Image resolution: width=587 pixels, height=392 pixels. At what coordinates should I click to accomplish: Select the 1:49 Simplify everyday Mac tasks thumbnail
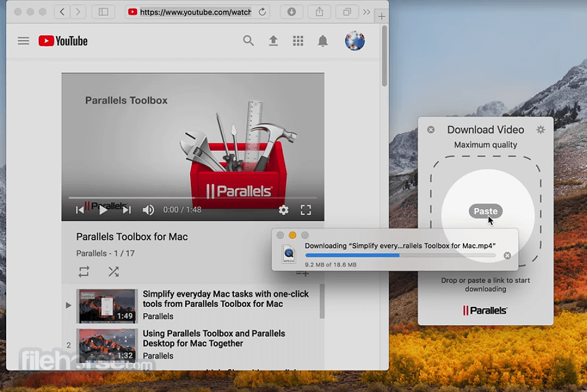(x=107, y=306)
